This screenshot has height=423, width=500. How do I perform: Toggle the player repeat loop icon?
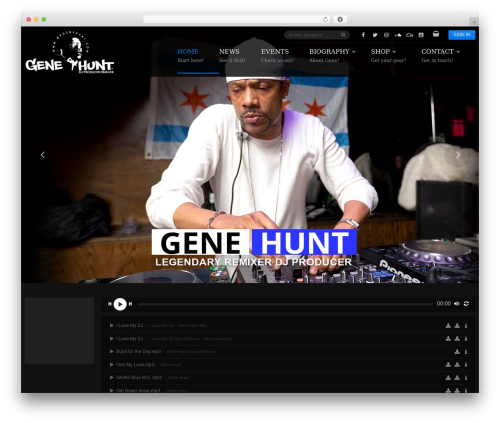pyautogui.click(x=466, y=304)
